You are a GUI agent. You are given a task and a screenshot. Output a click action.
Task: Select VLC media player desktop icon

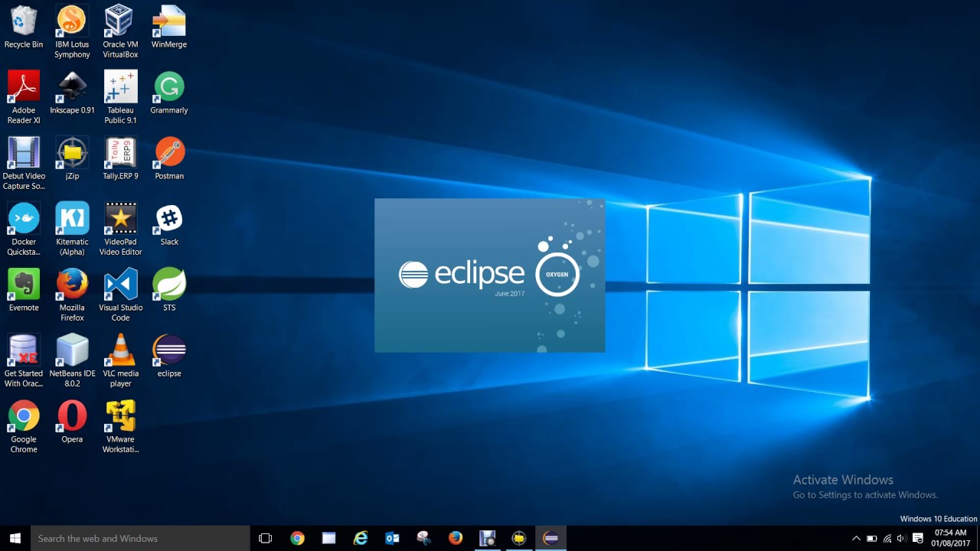[120, 361]
